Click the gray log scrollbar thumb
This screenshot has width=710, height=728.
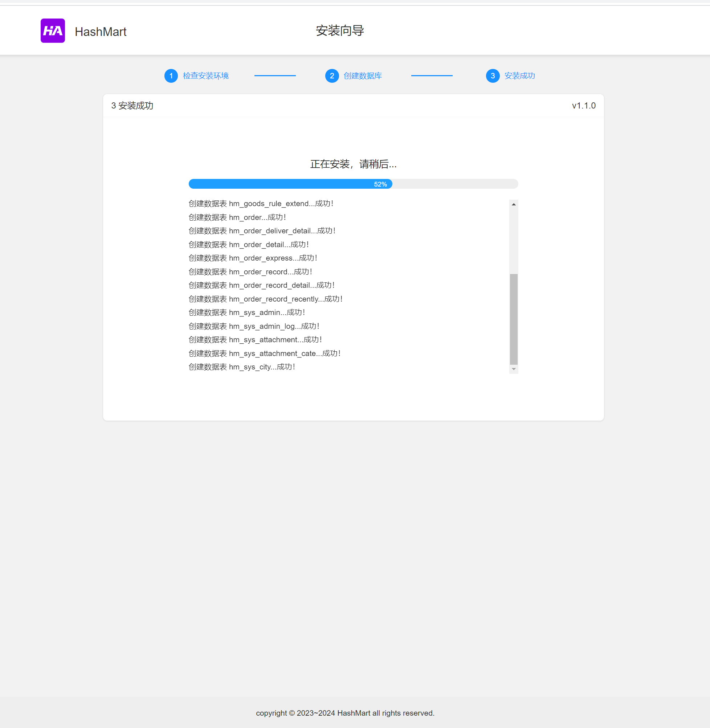pyautogui.click(x=514, y=319)
